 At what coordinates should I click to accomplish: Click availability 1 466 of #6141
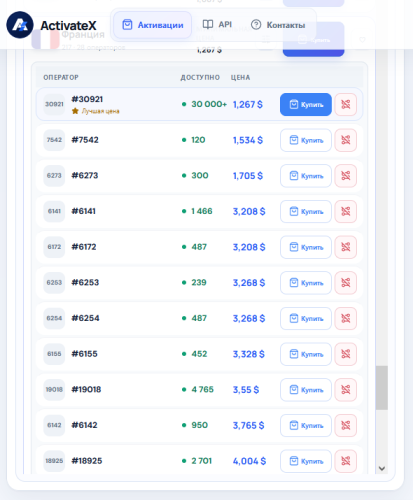coord(202,211)
